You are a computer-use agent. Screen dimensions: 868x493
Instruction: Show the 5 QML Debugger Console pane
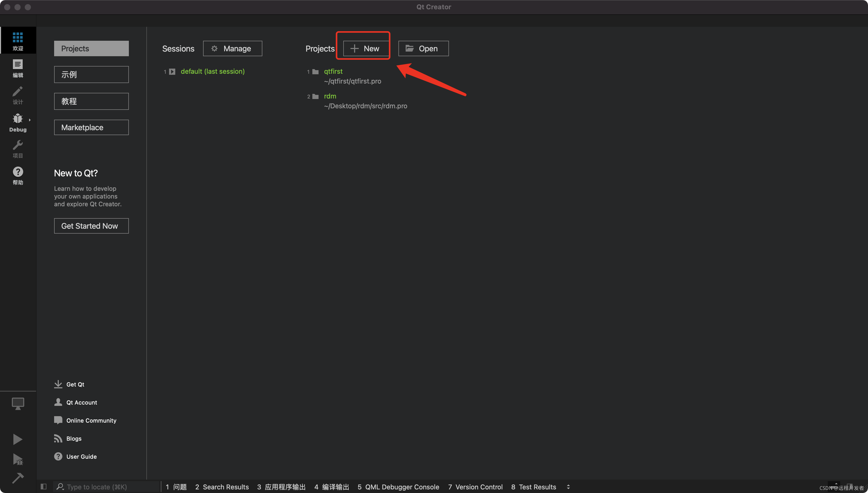398,487
